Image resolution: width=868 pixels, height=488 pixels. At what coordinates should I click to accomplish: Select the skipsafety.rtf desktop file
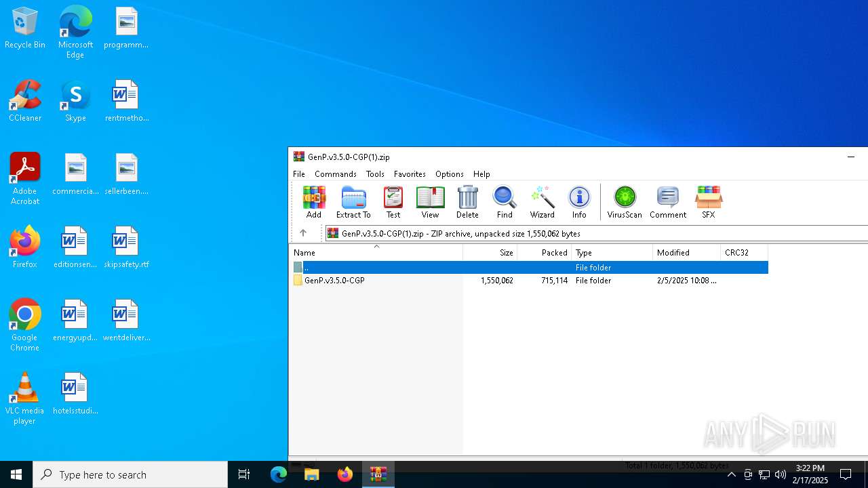click(x=126, y=247)
